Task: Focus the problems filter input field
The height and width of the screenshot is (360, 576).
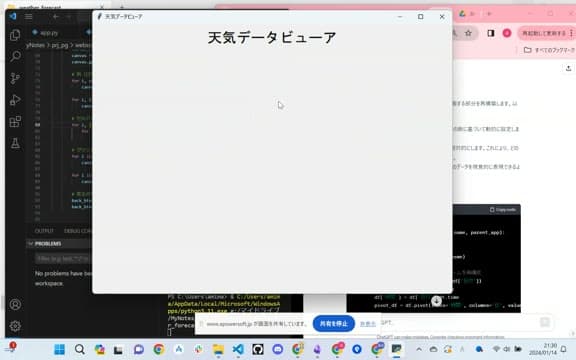Action: point(63,259)
